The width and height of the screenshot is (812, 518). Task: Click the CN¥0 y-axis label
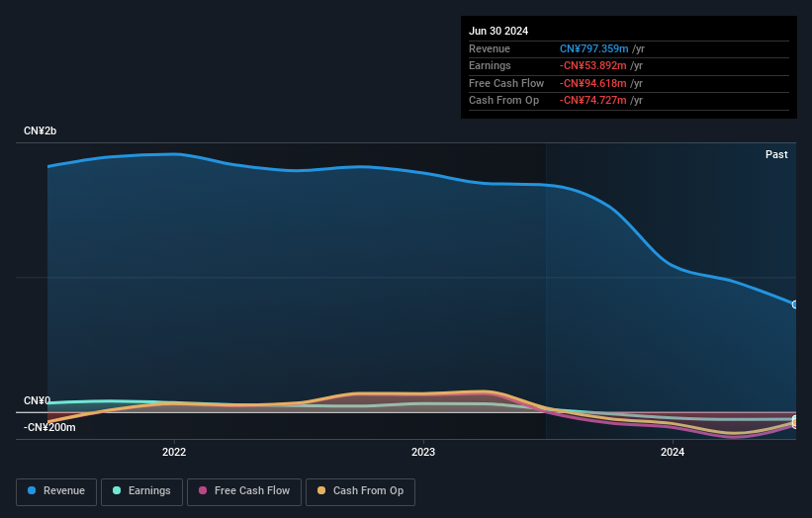[37, 401]
